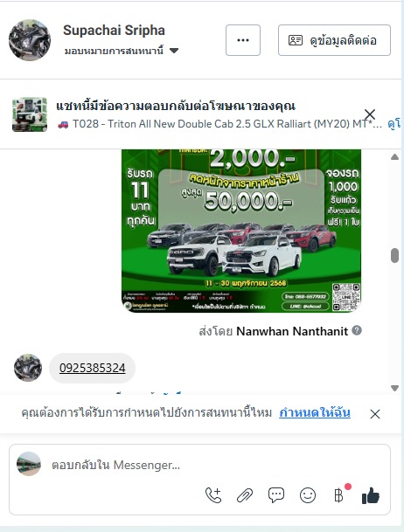This screenshot has height=532, width=404.
Task: Send a thumbs-up like
Action: (371, 495)
